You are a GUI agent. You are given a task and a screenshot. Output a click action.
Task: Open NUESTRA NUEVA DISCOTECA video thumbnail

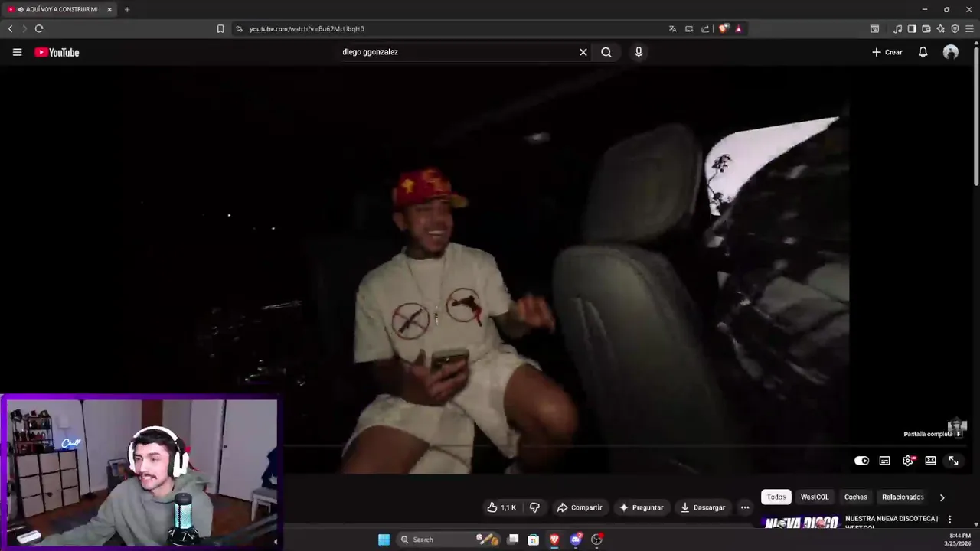802,523
